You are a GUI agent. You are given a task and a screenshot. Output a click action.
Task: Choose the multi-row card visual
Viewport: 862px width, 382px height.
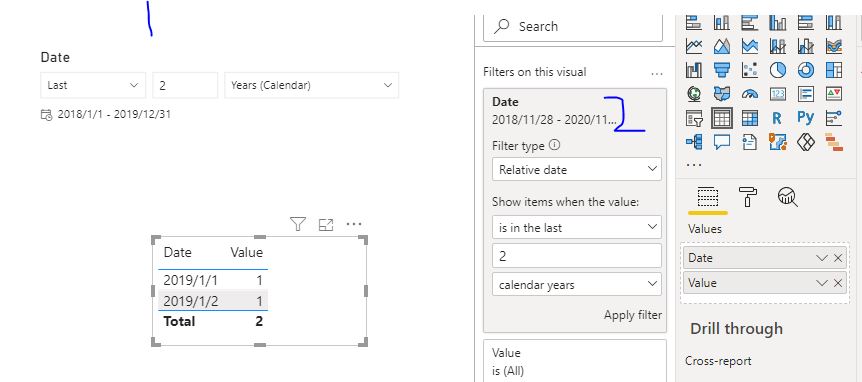(806, 94)
